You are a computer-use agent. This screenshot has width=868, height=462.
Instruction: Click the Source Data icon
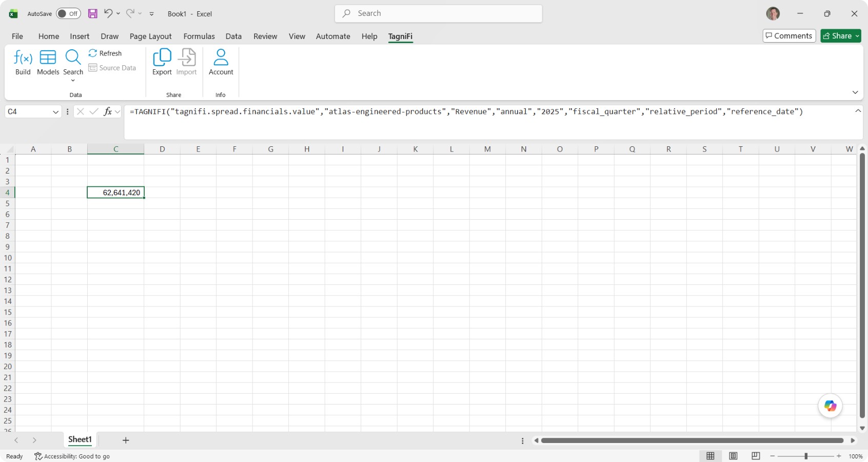(x=93, y=68)
